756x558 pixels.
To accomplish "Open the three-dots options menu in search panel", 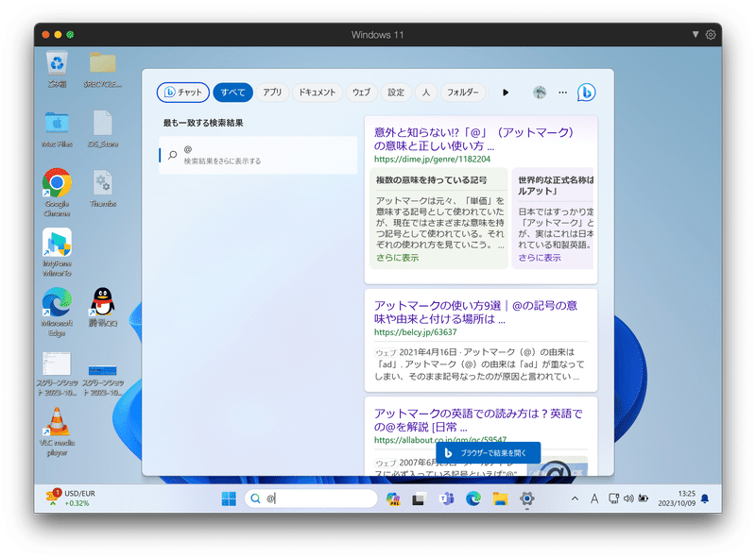I will pyautogui.click(x=562, y=92).
